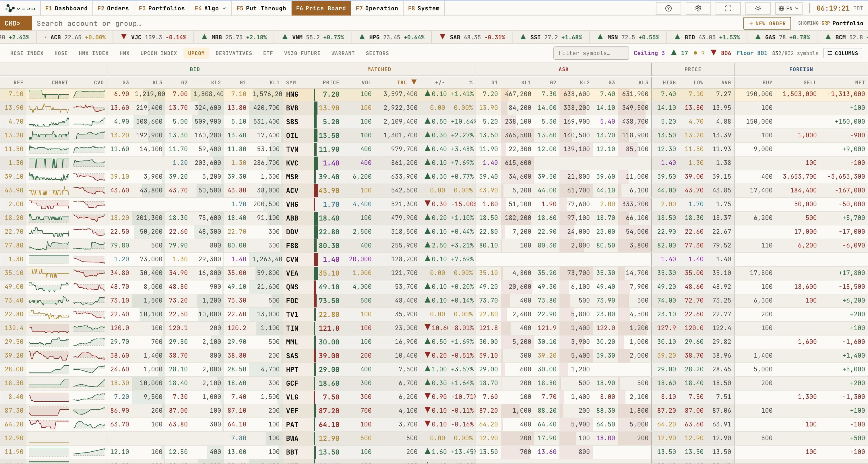The image size is (868, 464).
Task: Open the HNG price chart thumbnail
Action: [49, 94]
